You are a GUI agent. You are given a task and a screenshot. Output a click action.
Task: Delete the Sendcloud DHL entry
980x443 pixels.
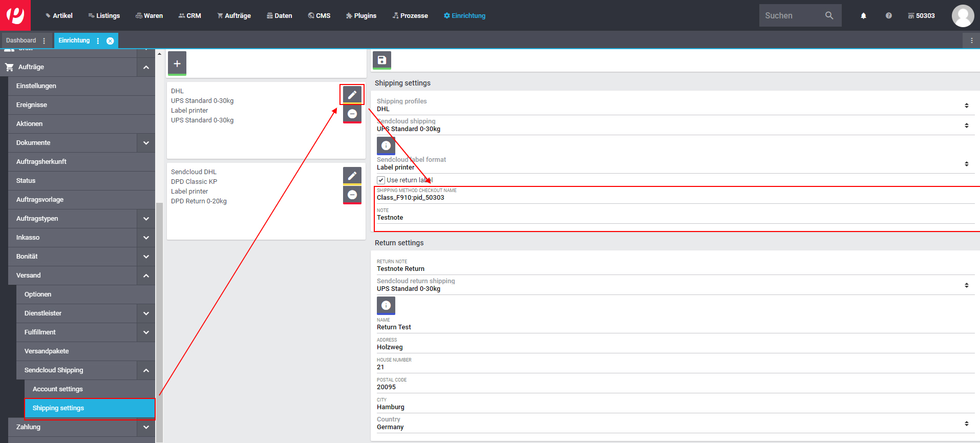coord(352,195)
